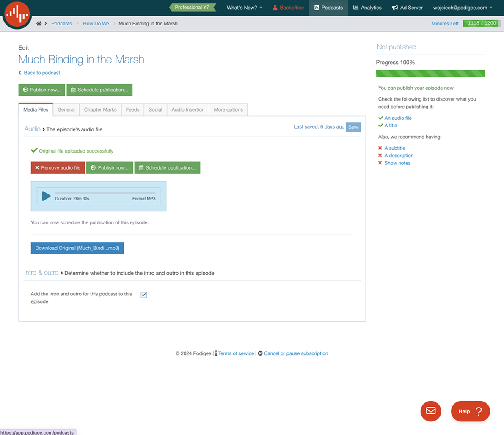The image size is (504, 435).
Task: Expand the wojciech@podigee.com account menu
Action: [463, 8]
